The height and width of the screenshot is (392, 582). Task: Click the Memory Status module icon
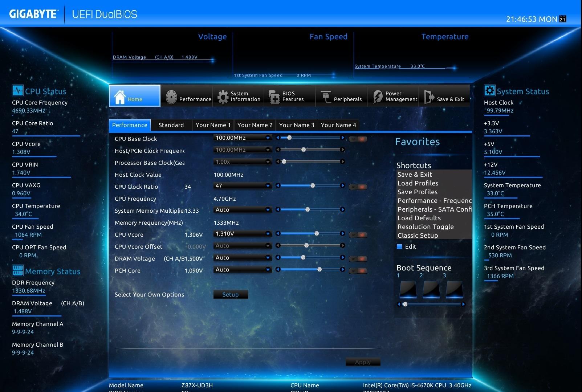click(17, 270)
